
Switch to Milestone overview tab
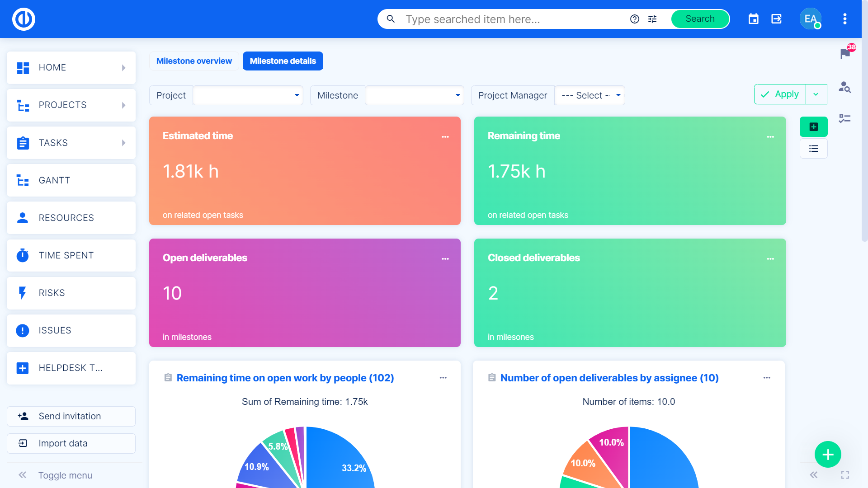[194, 61]
